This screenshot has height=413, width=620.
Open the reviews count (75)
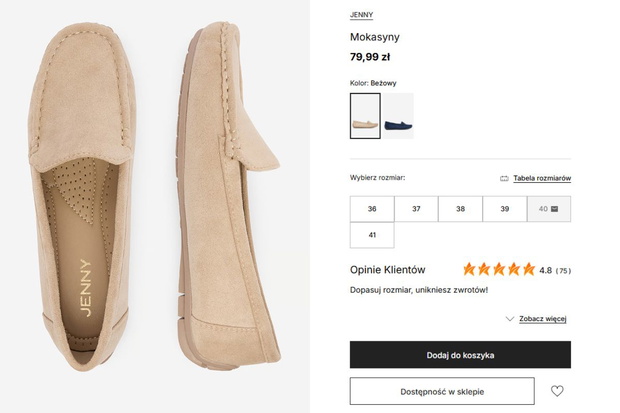coord(563,271)
